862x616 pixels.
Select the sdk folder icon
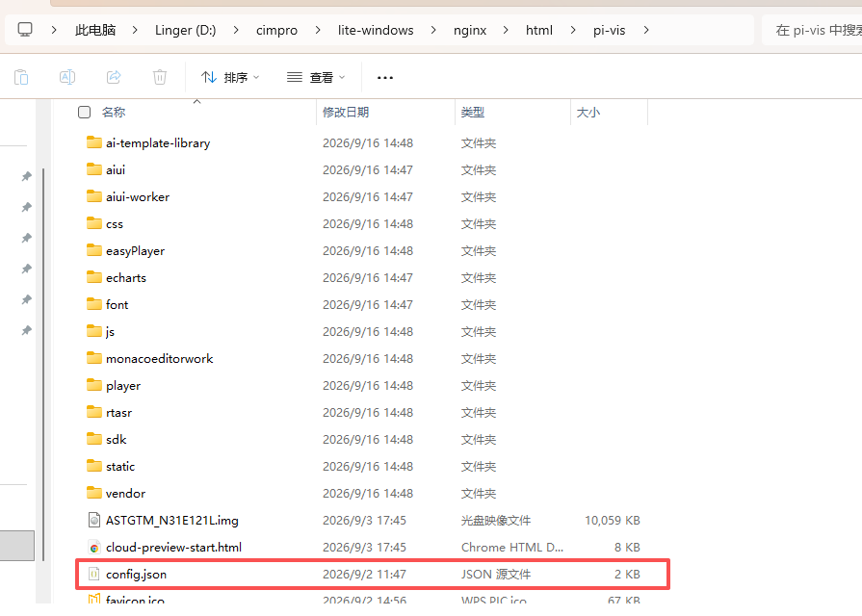94,439
